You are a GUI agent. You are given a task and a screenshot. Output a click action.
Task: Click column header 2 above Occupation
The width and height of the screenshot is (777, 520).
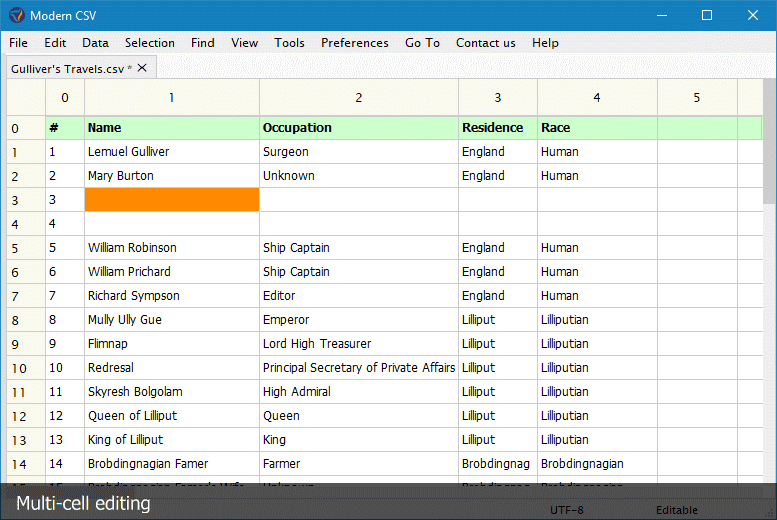point(358,98)
